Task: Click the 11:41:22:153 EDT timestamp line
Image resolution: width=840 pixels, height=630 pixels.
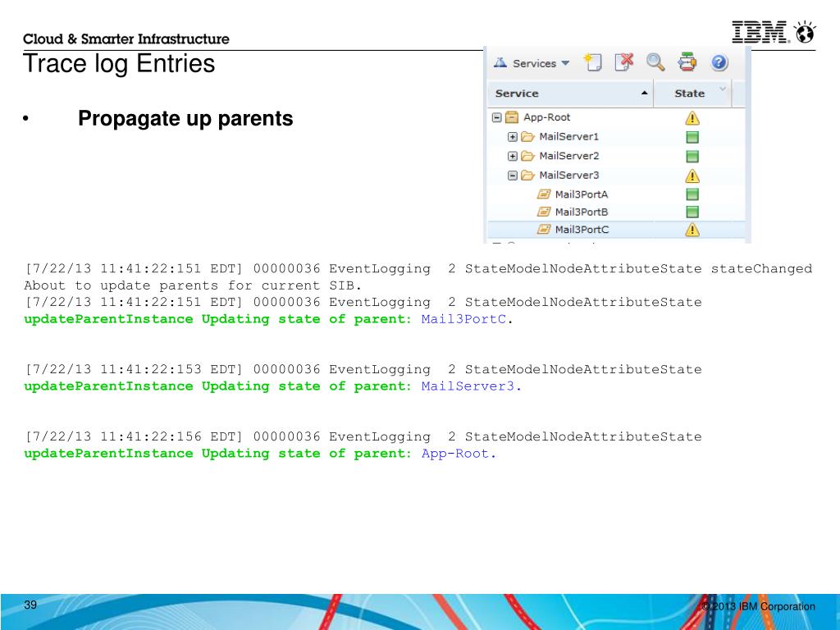Action: [x=363, y=370]
